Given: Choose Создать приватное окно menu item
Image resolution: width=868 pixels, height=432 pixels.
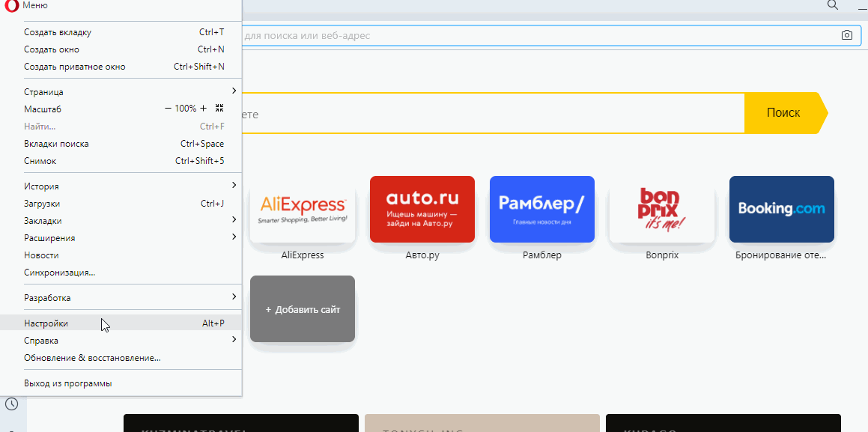Looking at the screenshot, I should [75, 67].
